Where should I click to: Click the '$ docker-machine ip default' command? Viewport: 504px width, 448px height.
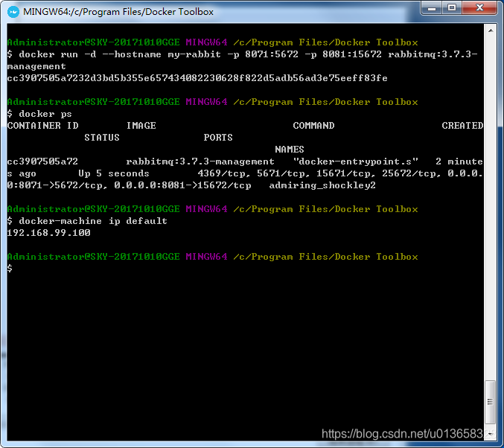click(x=87, y=221)
